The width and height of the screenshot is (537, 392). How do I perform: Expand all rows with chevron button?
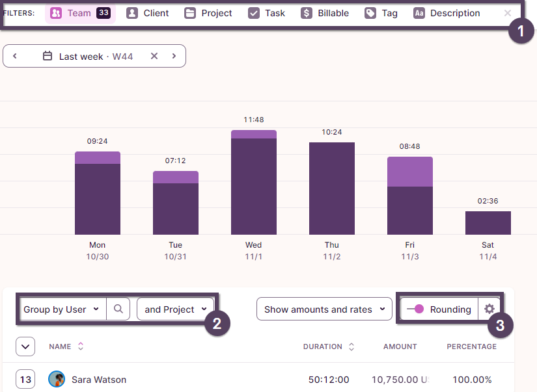tap(25, 346)
